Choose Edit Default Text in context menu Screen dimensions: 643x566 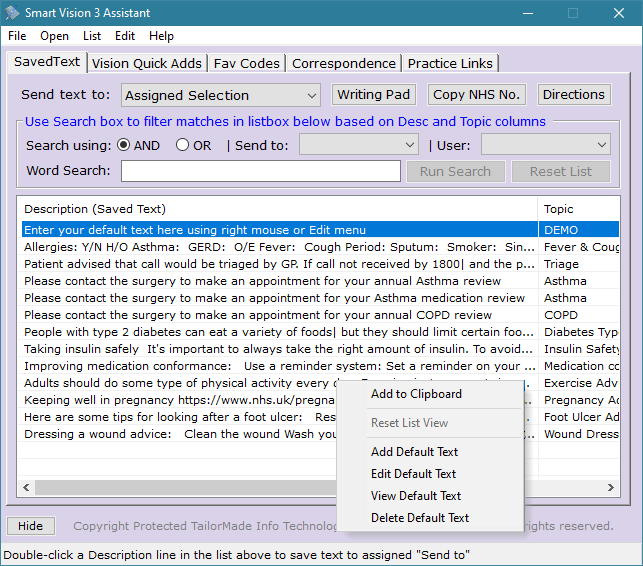click(x=413, y=474)
